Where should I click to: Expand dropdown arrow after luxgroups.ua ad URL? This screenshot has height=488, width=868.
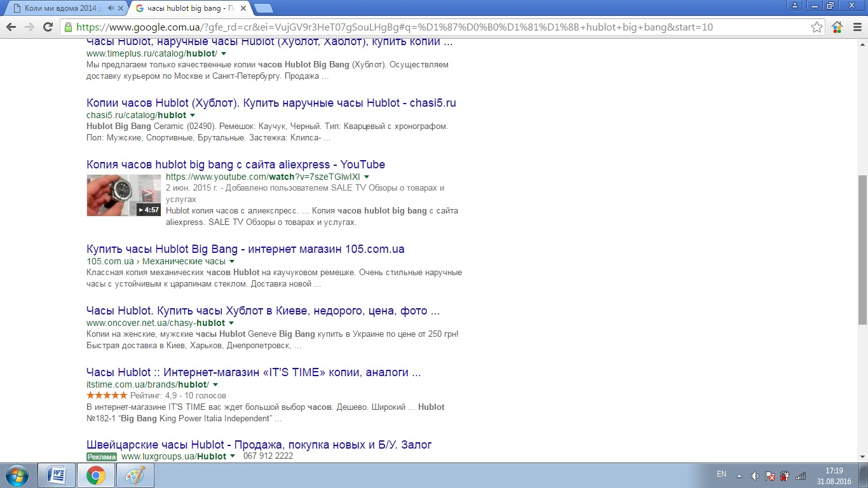tap(233, 456)
